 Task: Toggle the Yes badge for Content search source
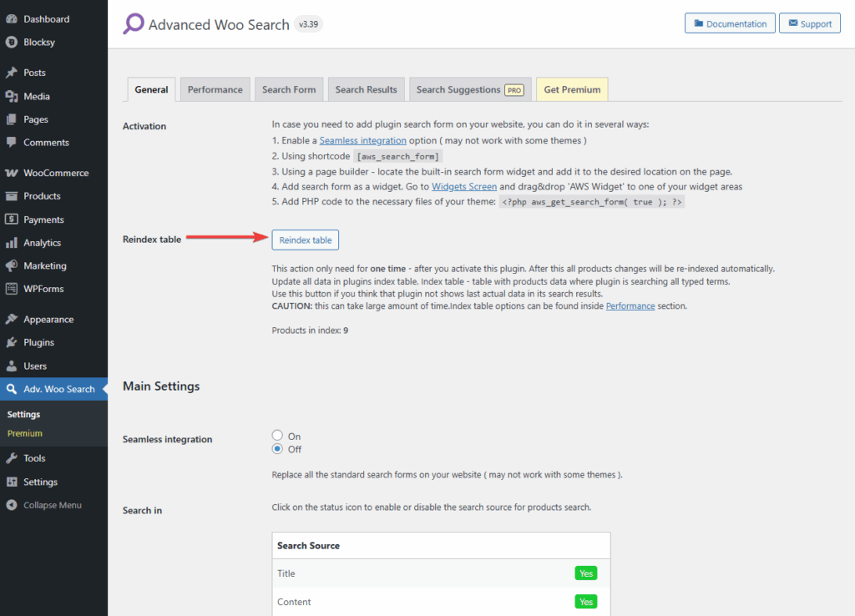[585, 601]
